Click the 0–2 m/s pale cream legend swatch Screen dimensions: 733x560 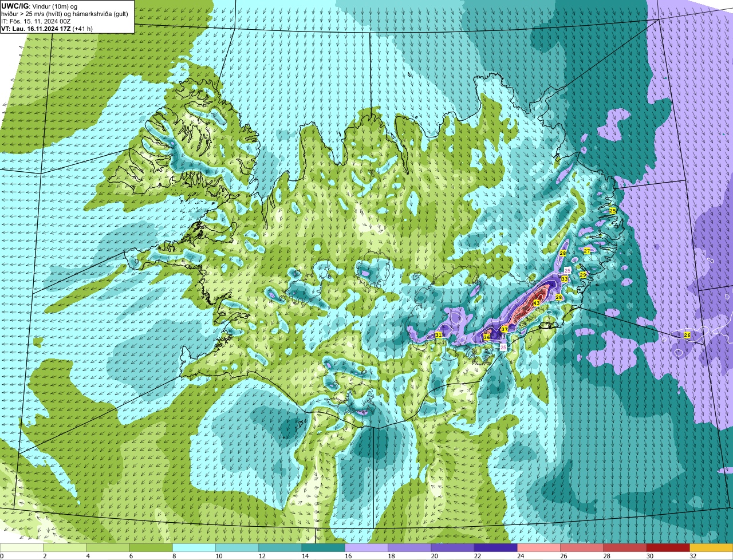coord(21,547)
